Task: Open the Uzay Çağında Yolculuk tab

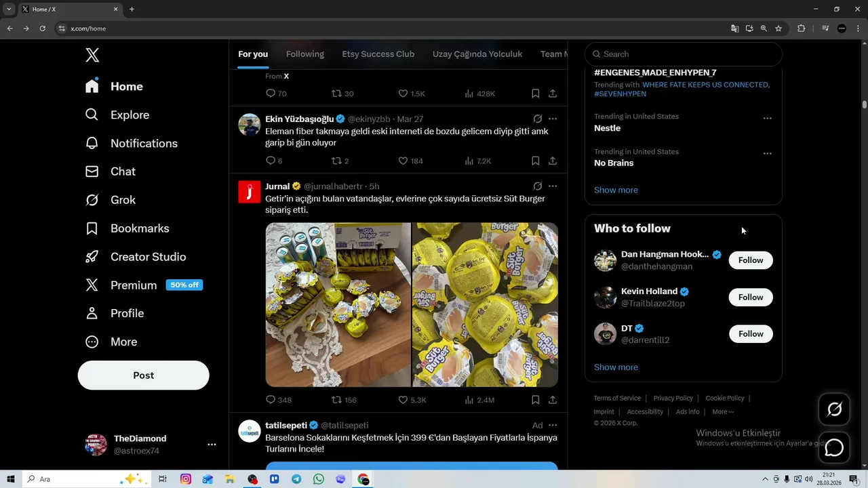Action: pos(477,54)
